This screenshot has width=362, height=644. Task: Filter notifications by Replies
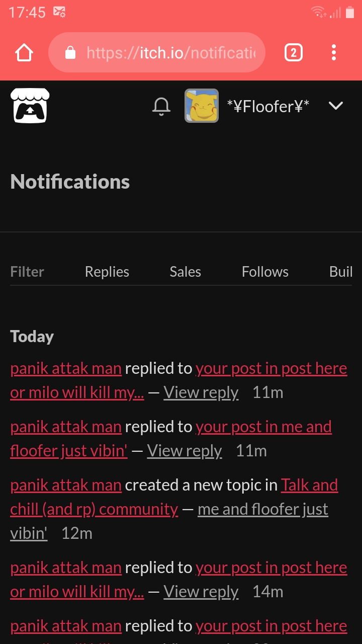107,272
